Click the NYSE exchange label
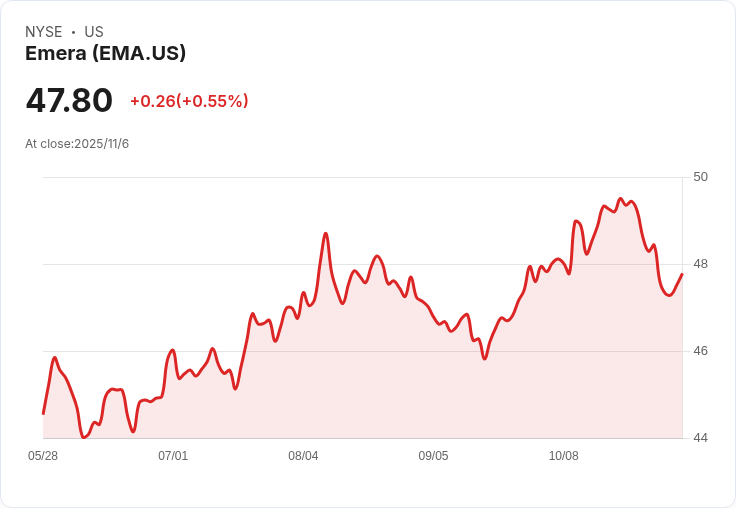This screenshot has height=508, width=736. coord(44,32)
